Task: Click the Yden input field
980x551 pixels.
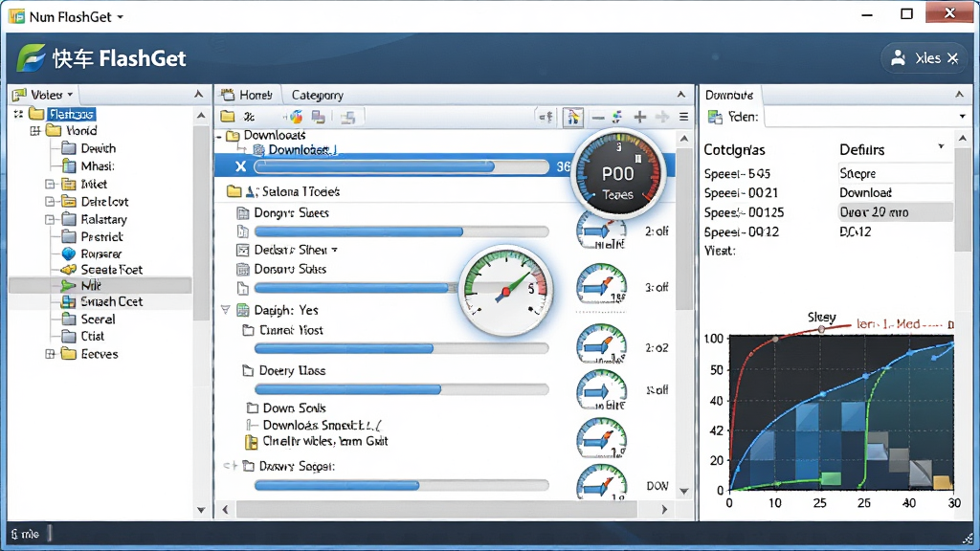Action: pos(860,117)
